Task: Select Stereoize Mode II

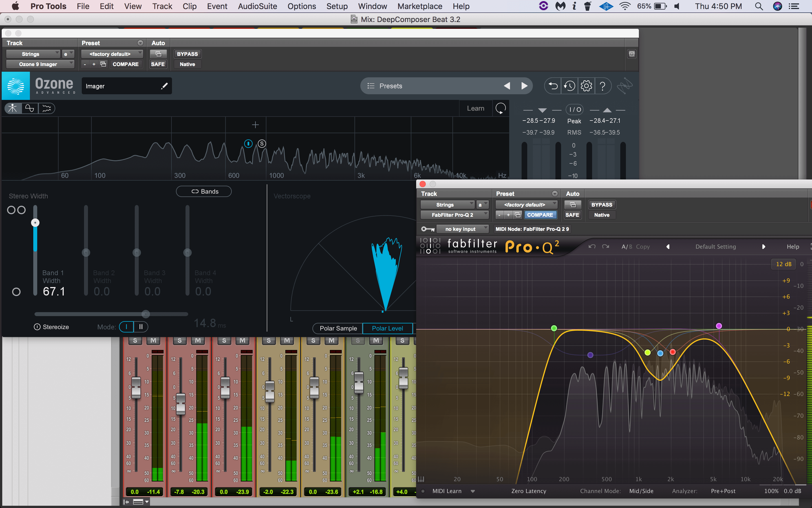Action: point(141,327)
